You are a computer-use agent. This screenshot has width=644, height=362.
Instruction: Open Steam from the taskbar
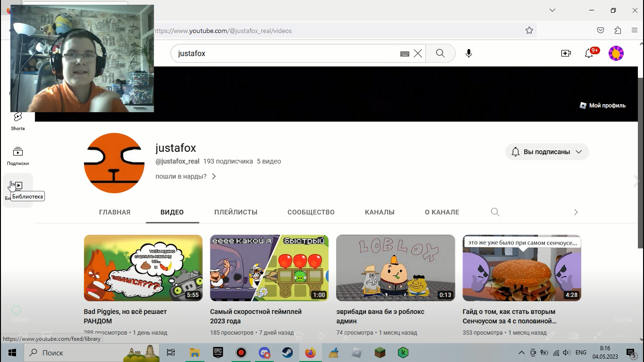(287, 353)
